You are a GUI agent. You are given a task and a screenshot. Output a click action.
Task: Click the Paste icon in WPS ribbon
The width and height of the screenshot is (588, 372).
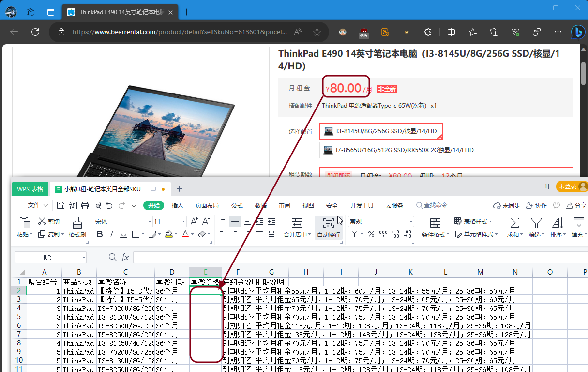[24, 222]
